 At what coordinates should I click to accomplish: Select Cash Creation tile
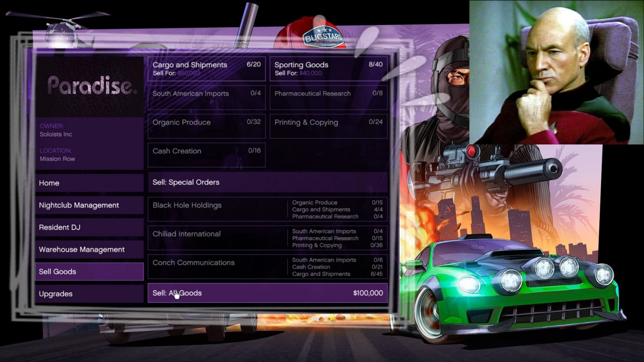click(207, 155)
